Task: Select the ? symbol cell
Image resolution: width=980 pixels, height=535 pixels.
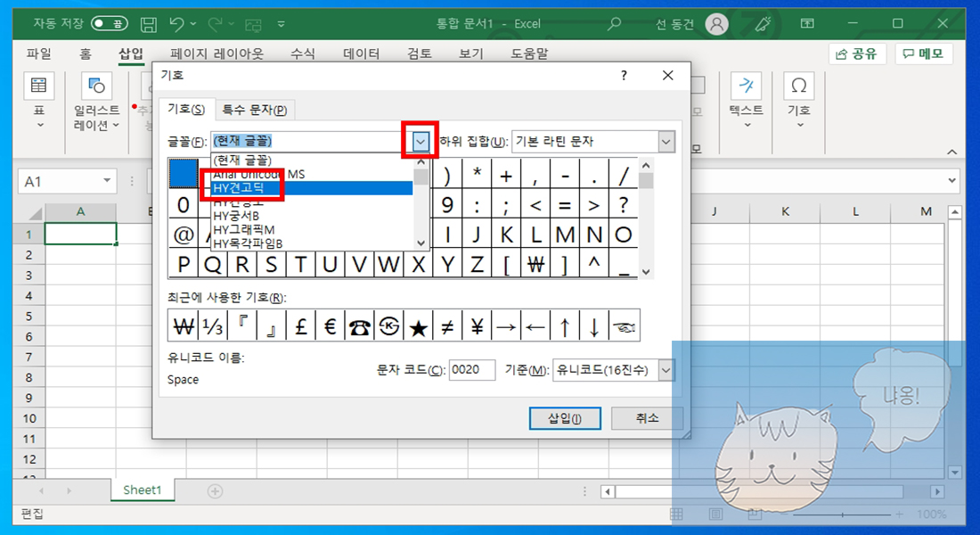Action: tap(623, 204)
